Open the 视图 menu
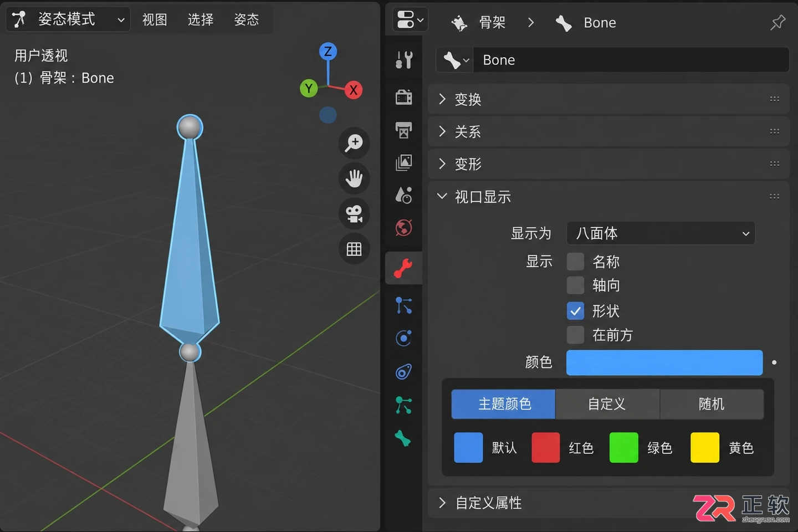The image size is (798, 532). click(x=155, y=20)
